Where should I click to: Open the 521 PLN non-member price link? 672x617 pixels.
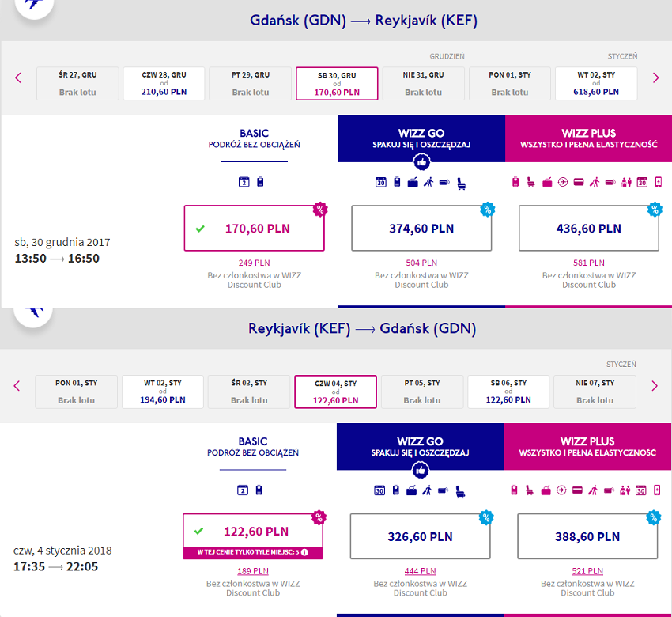coord(587,571)
